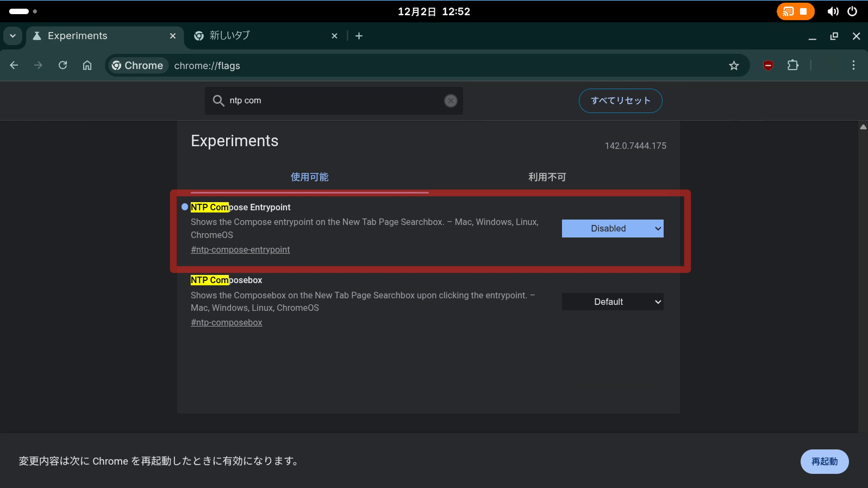This screenshot has height=488, width=868.
Task: Switch to the 新しいタブ browser tab
Action: [261, 36]
